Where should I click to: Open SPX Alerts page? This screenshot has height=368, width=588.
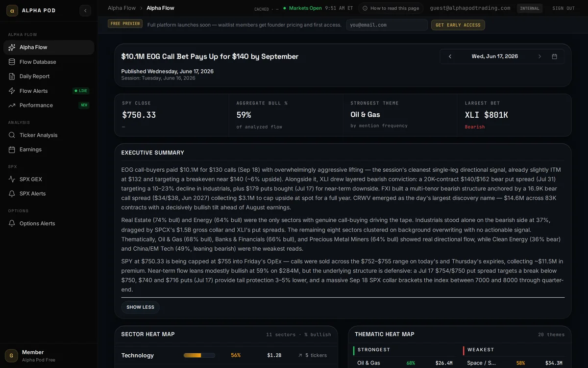(x=49, y=193)
